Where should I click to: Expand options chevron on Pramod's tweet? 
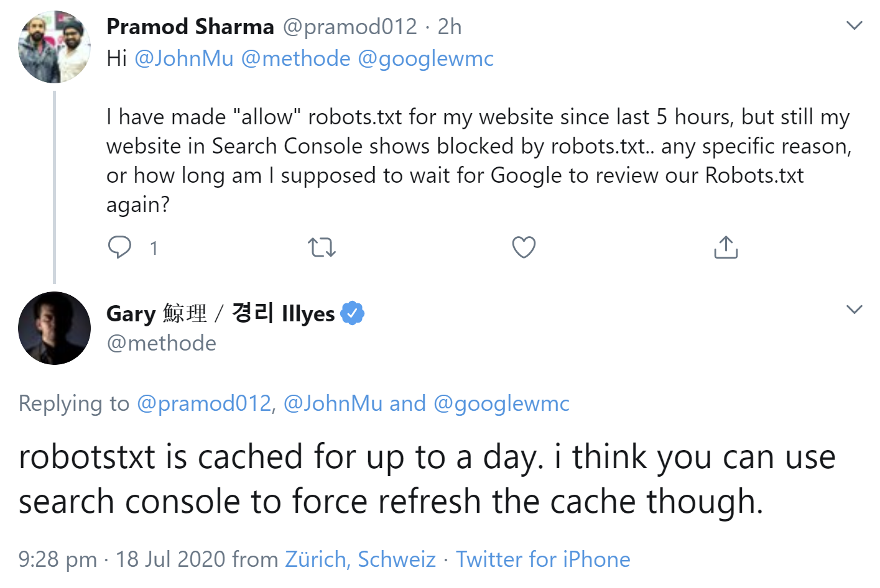click(x=855, y=26)
